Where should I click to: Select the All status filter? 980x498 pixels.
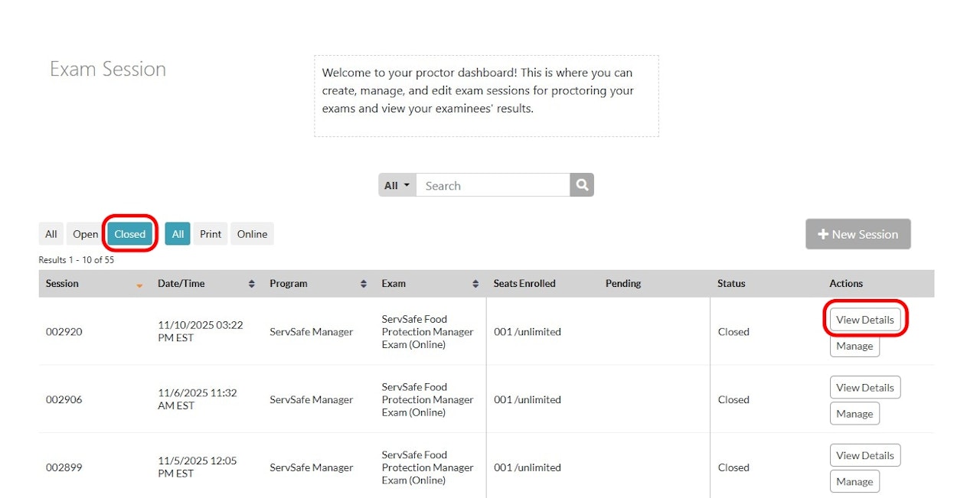tap(51, 234)
